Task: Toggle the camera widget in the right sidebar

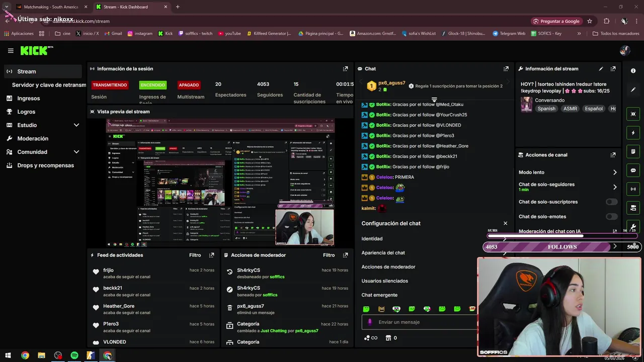Action: [x=633, y=208]
